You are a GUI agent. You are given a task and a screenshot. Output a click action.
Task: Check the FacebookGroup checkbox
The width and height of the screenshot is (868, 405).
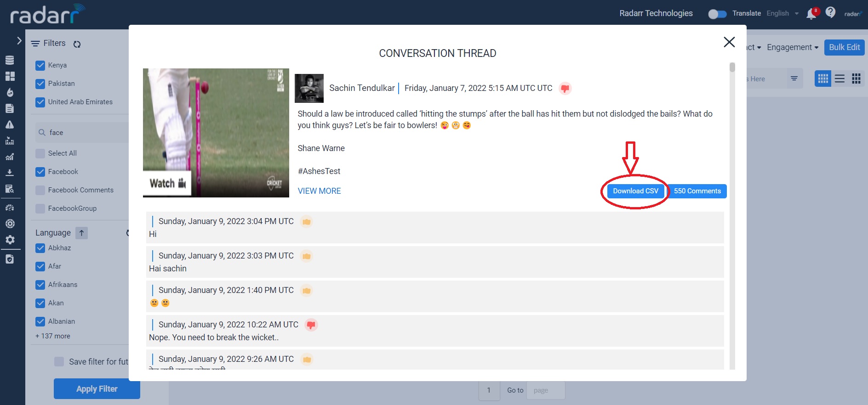(40, 208)
